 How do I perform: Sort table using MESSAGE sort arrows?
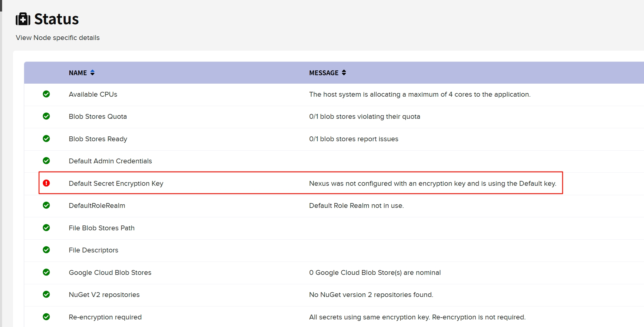pos(344,73)
